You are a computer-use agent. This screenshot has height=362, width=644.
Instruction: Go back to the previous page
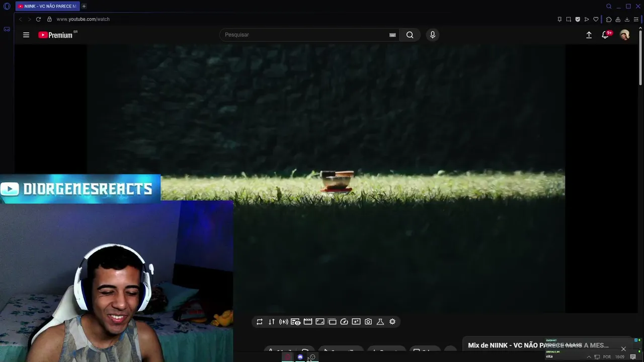click(20, 19)
